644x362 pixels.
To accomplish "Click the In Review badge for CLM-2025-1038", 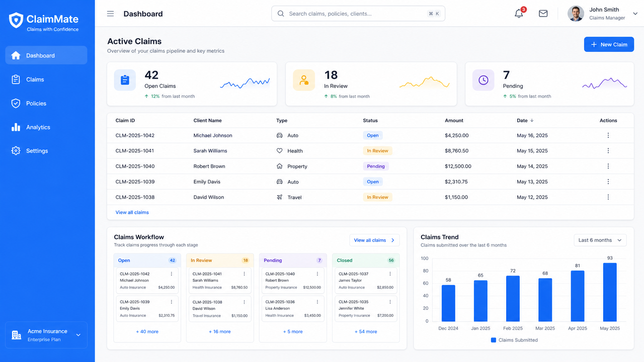I will 377,197.
